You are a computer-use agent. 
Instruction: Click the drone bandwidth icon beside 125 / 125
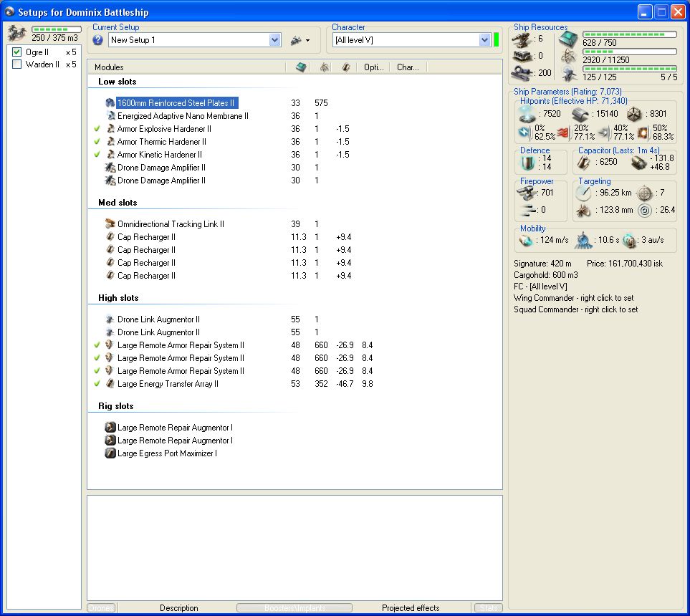(x=568, y=74)
